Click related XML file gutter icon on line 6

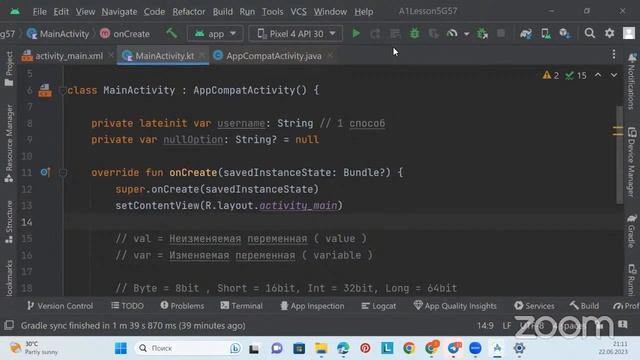click(45, 90)
